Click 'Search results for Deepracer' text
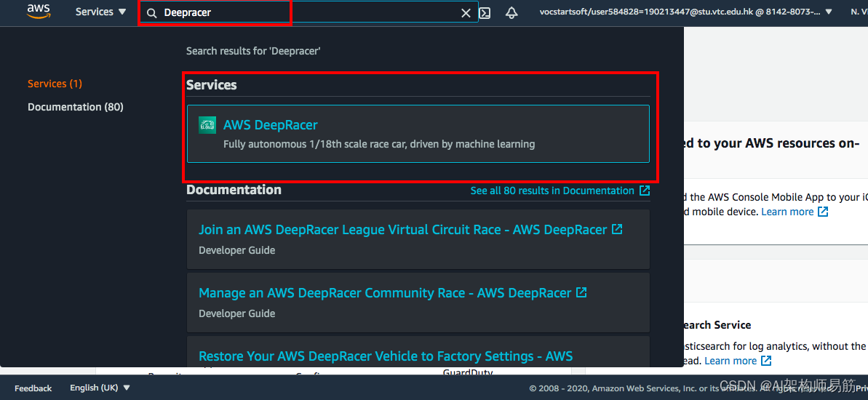868x400 pixels. coord(253,51)
